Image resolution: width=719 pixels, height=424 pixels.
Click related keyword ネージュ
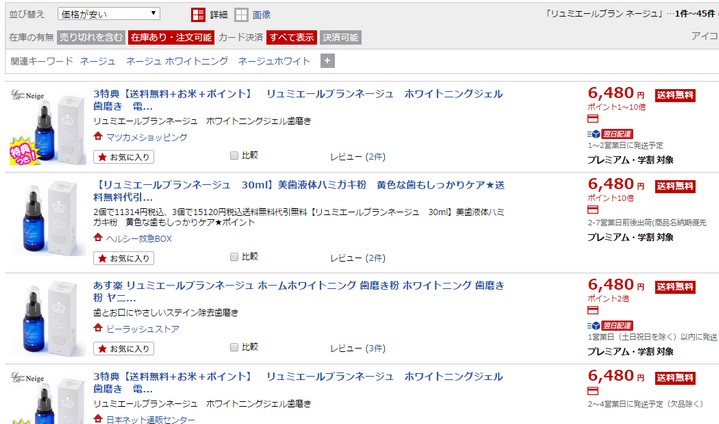[x=97, y=61]
